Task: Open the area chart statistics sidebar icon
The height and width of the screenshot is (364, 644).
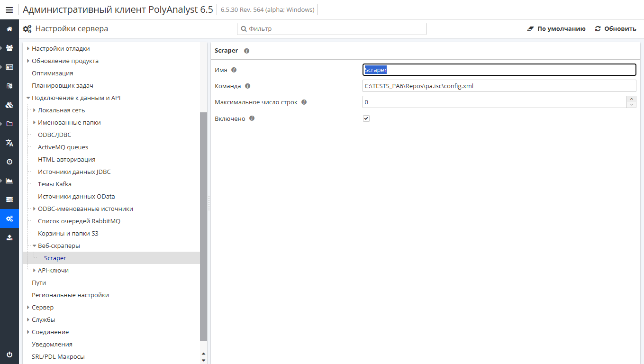Action: [x=9, y=181]
